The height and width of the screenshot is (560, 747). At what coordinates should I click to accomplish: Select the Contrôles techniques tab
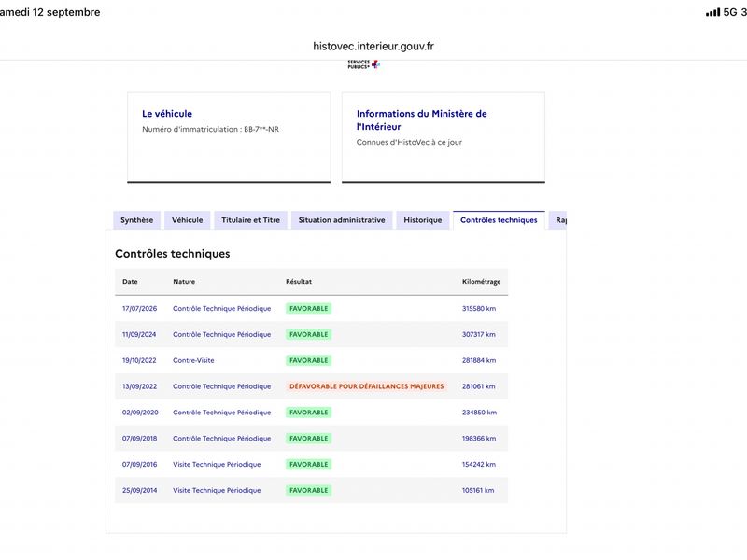tap(499, 220)
